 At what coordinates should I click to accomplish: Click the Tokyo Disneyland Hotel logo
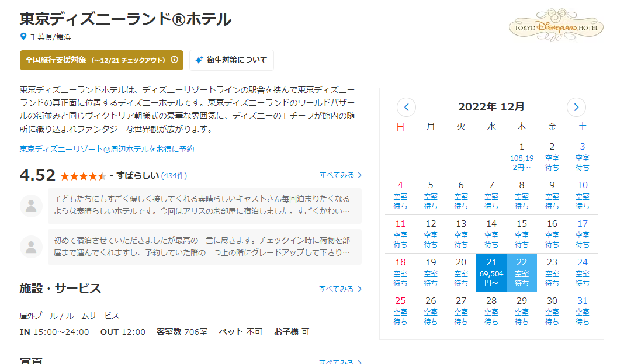(556, 26)
